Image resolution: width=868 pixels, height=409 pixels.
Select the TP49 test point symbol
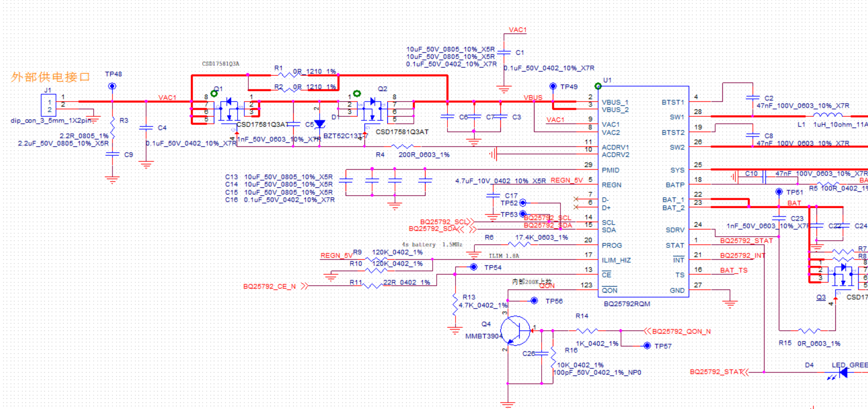coord(553,86)
